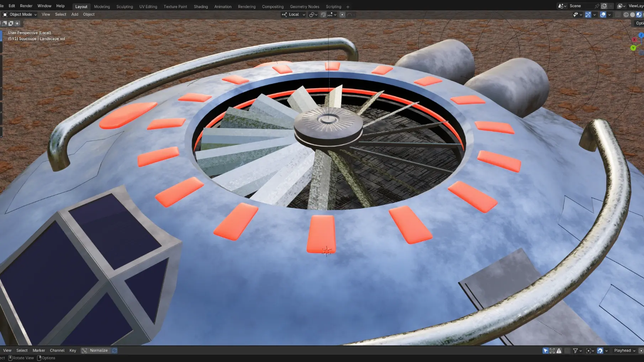
Task: Open the Add menu in viewport header
Action: click(74, 15)
